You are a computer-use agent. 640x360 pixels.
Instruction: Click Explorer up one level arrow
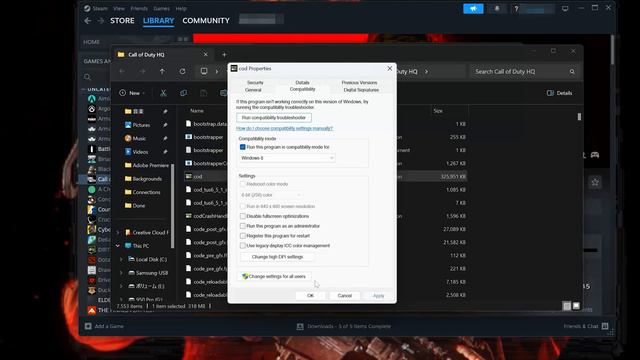click(x=162, y=71)
